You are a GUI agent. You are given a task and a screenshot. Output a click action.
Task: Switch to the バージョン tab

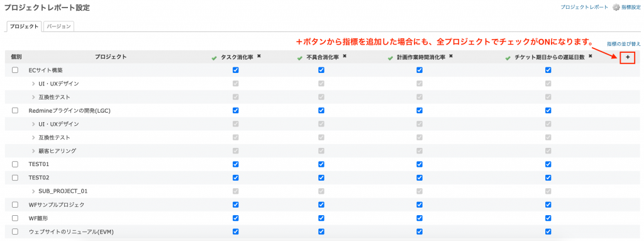(58, 26)
